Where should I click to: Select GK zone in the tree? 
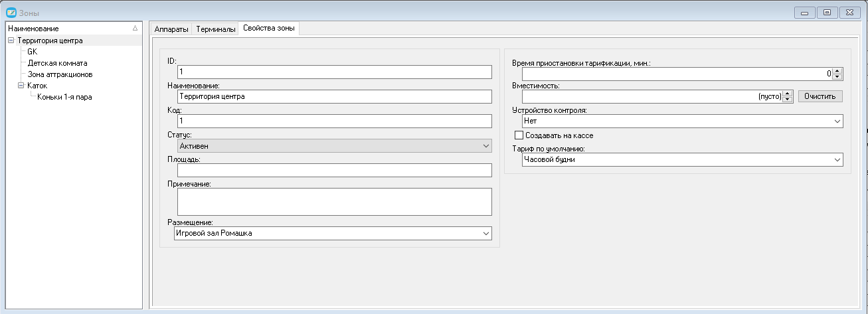click(33, 52)
